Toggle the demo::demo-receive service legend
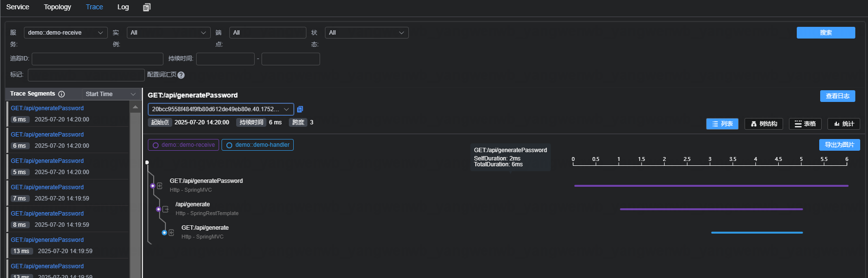 183,145
